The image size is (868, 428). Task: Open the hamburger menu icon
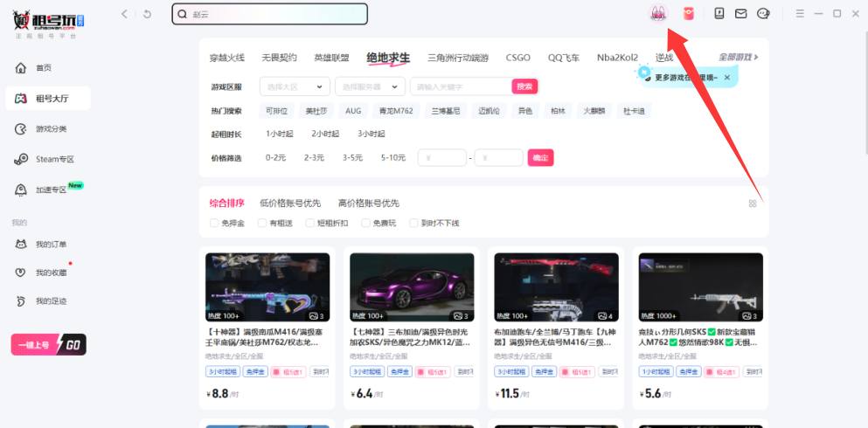pos(799,13)
